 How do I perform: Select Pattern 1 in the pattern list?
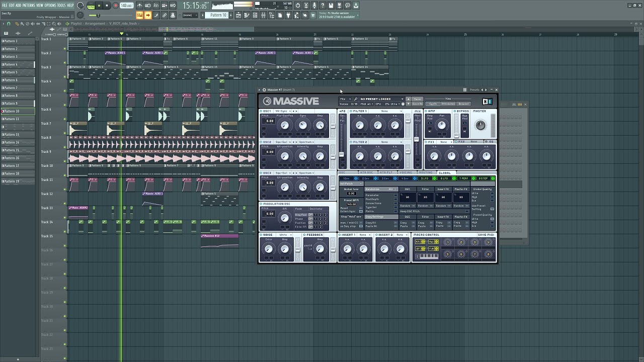click(x=18, y=41)
